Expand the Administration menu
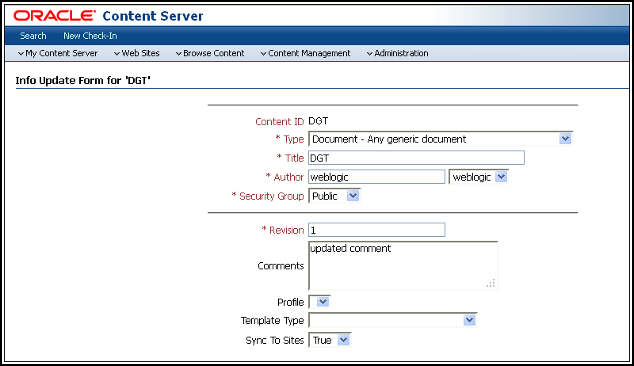 pyautogui.click(x=397, y=53)
